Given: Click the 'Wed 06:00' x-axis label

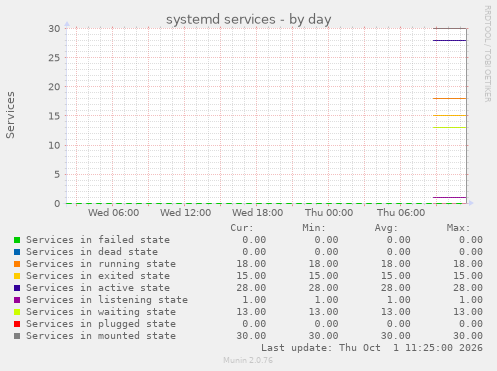Looking at the screenshot, I should [113, 213].
